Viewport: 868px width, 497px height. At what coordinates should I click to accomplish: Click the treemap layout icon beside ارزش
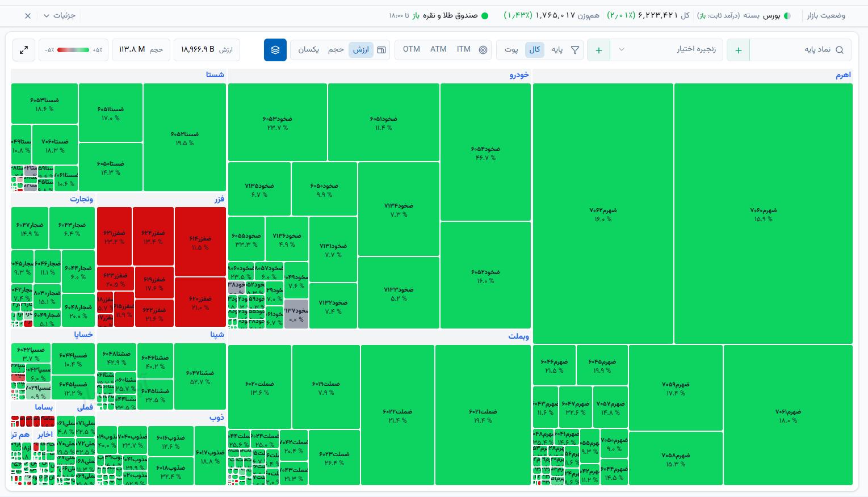[381, 50]
